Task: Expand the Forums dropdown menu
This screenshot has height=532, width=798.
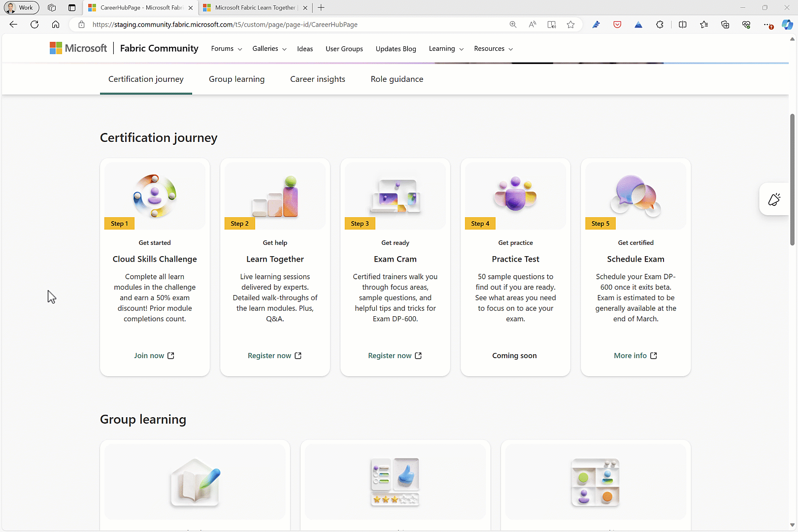Action: (227, 49)
